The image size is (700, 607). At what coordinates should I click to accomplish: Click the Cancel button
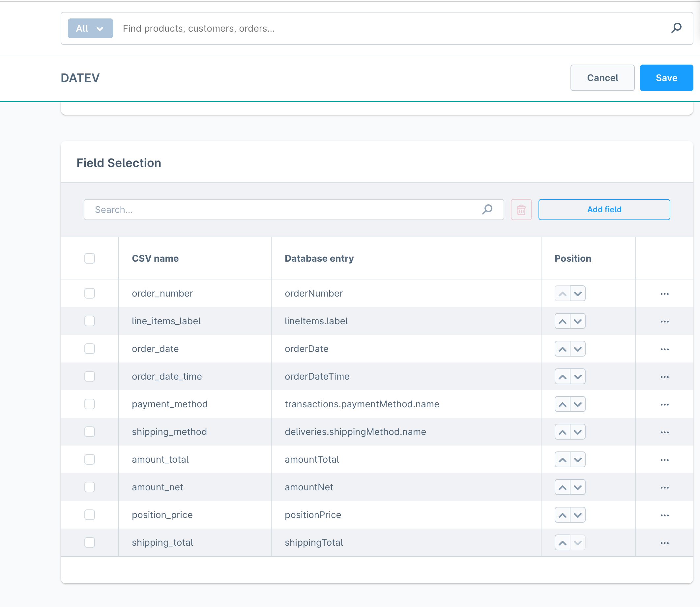tap(602, 78)
